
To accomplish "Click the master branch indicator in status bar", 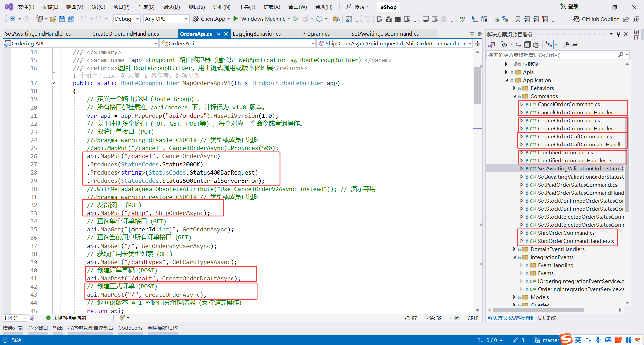I will (547, 340).
